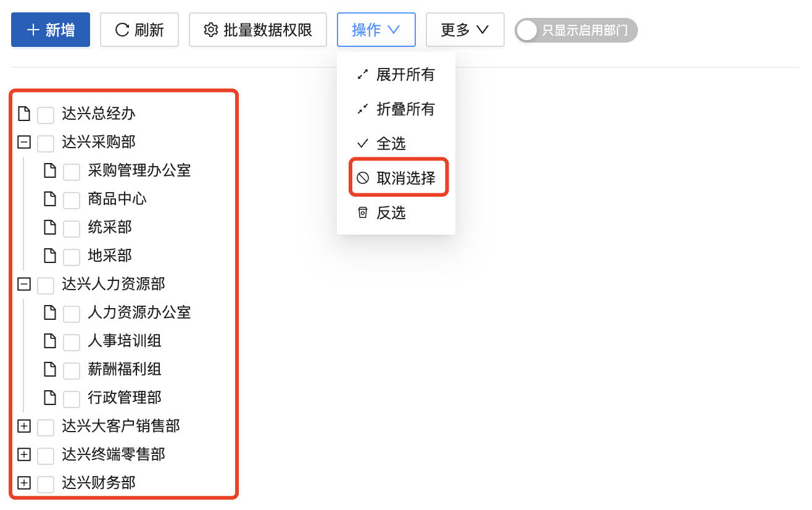Click the collapse arrows icon beside 折叠所有
This screenshot has height=510, width=812.
point(363,110)
